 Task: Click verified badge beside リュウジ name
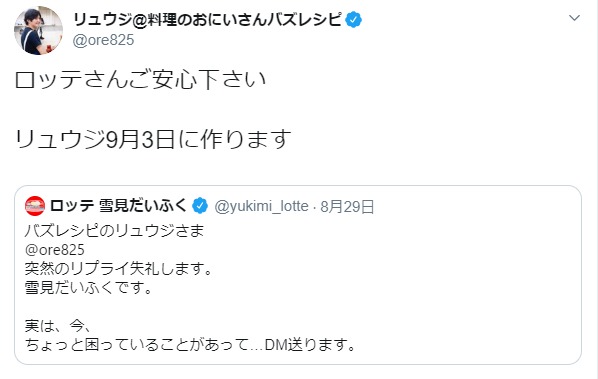(354, 19)
